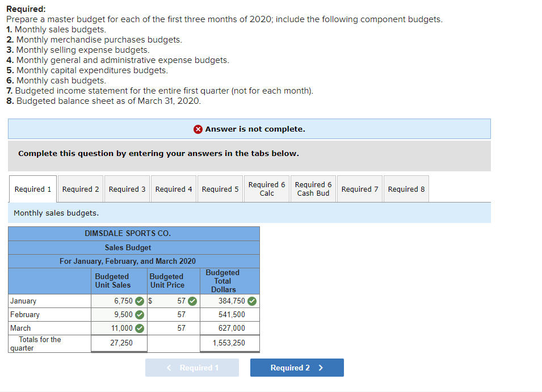Select January budgeted unit sales field

[119, 301]
